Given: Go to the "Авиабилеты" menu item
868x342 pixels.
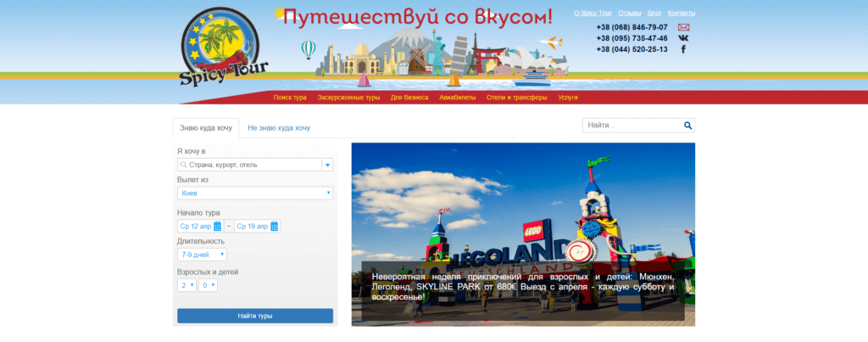Looking at the screenshot, I should coord(458,98).
